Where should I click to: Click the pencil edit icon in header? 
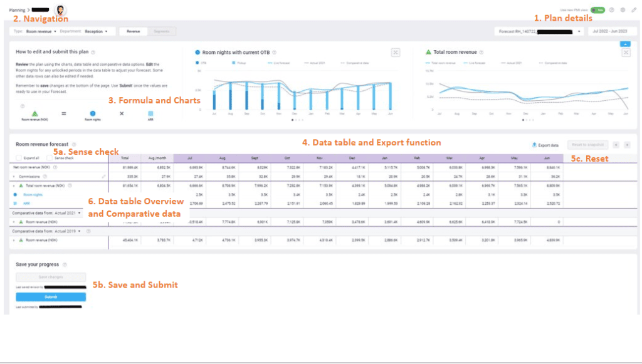[x=633, y=10]
